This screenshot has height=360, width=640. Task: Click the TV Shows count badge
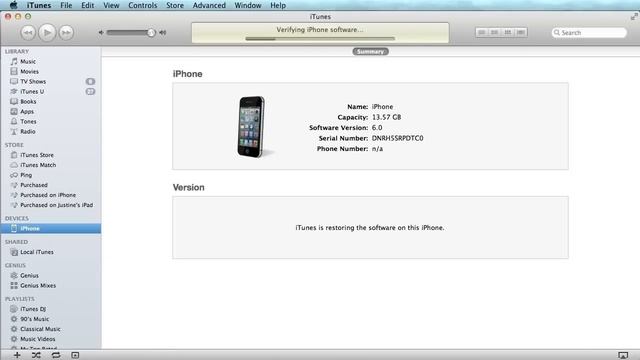[90, 81]
